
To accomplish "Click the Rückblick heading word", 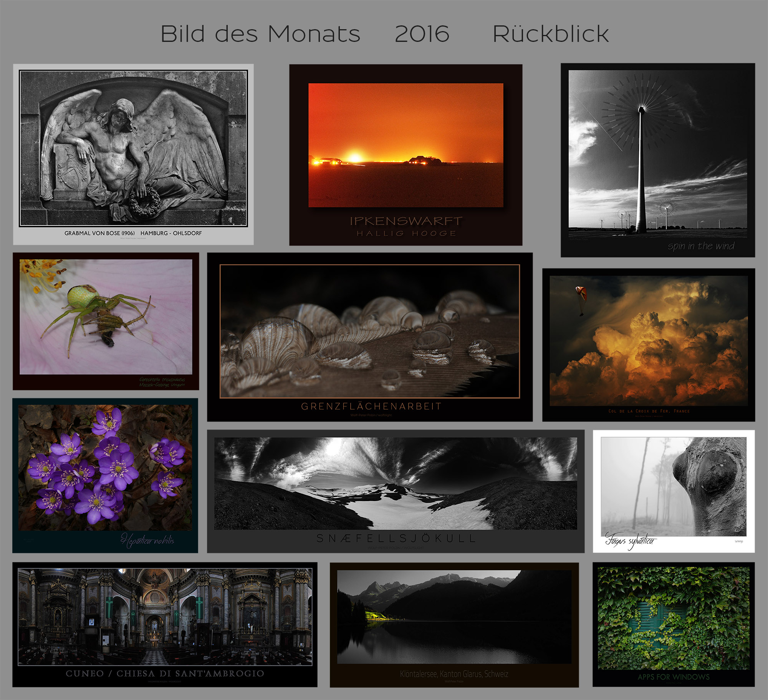I will tap(550, 34).
